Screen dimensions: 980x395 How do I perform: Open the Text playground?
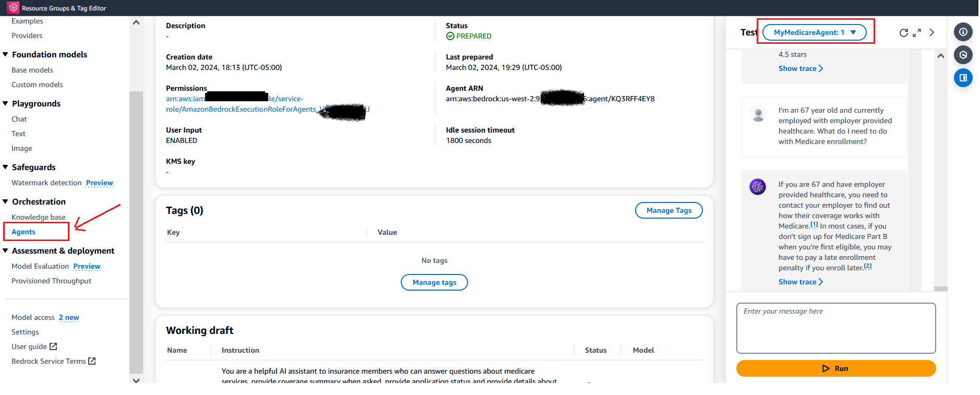[x=18, y=134]
